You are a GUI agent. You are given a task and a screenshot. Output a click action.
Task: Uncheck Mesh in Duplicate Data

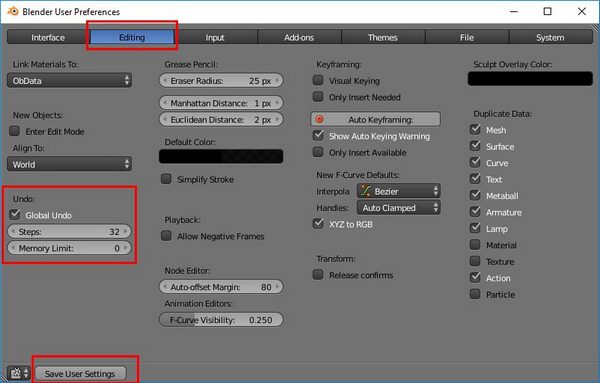click(475, 130)
